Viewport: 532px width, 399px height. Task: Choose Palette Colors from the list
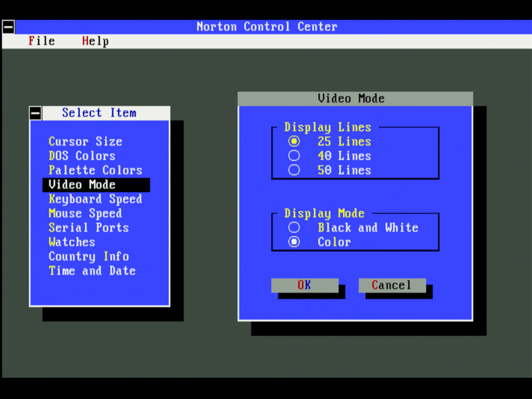[x=95, y=170]
